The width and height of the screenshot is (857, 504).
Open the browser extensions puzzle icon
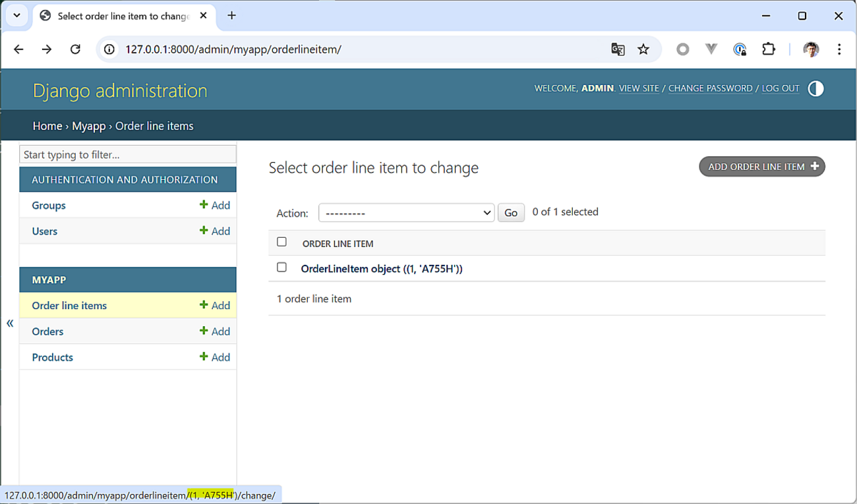pyautogui.click(x=769, y=49)
